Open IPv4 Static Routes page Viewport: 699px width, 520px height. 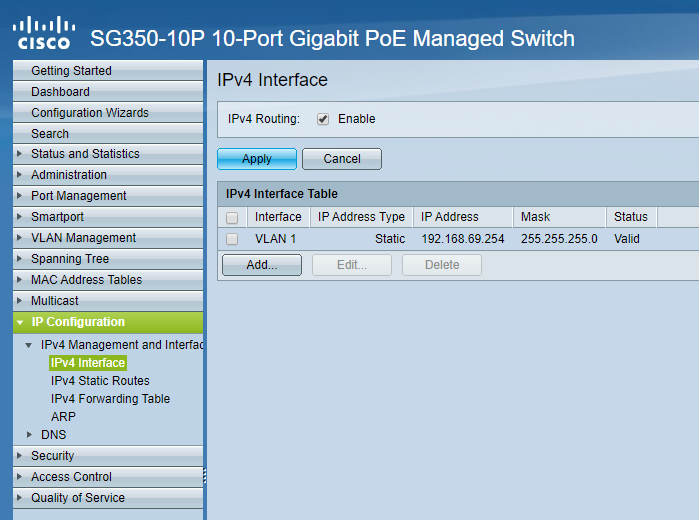(x=100, y=381)
